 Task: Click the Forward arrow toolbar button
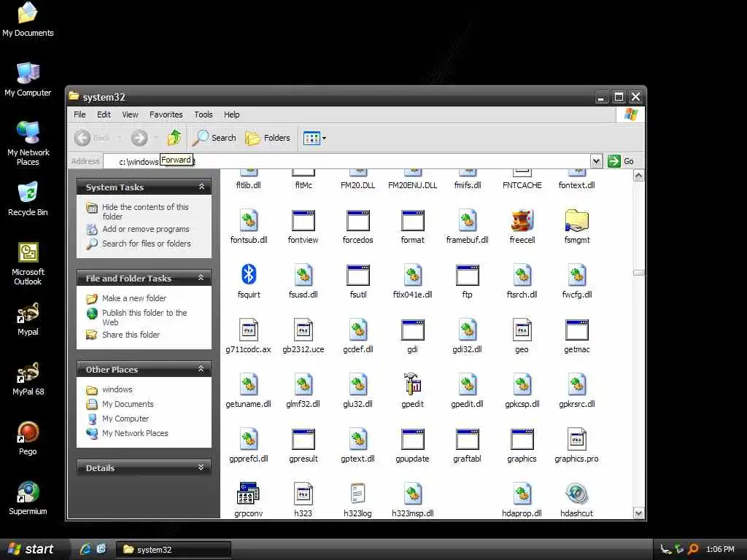pos(139,138)
